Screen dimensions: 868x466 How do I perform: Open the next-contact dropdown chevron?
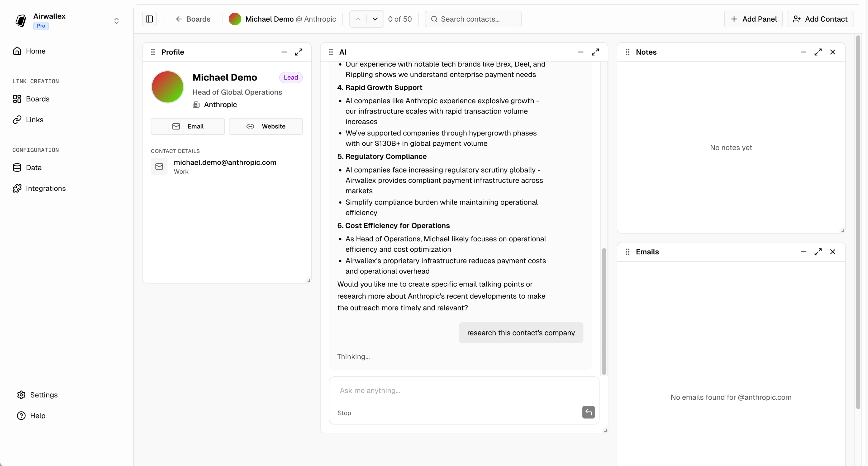375,19
